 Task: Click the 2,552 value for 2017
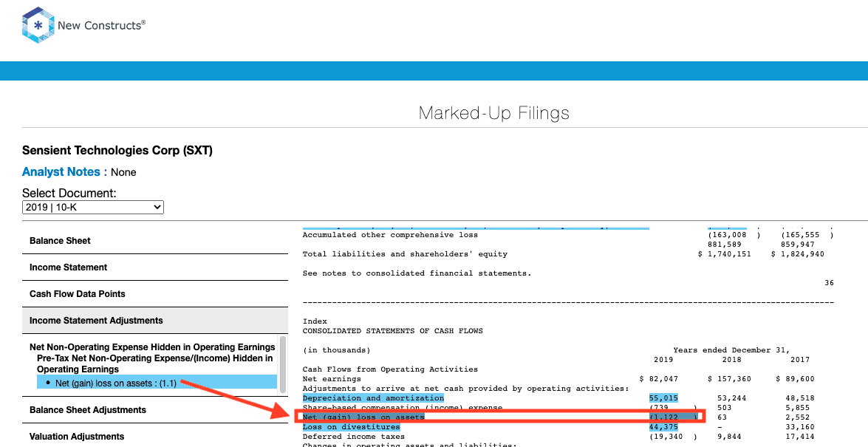(x=797, y=417)
